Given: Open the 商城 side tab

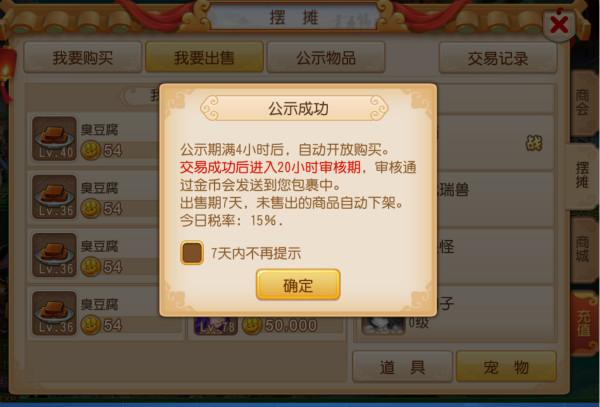Looking at the screenshot, I should click(583, 249).
